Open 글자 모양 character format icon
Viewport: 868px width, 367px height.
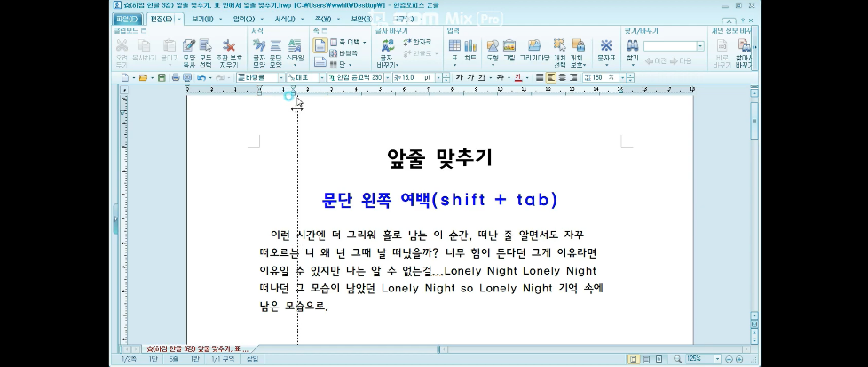click(259, 51)
